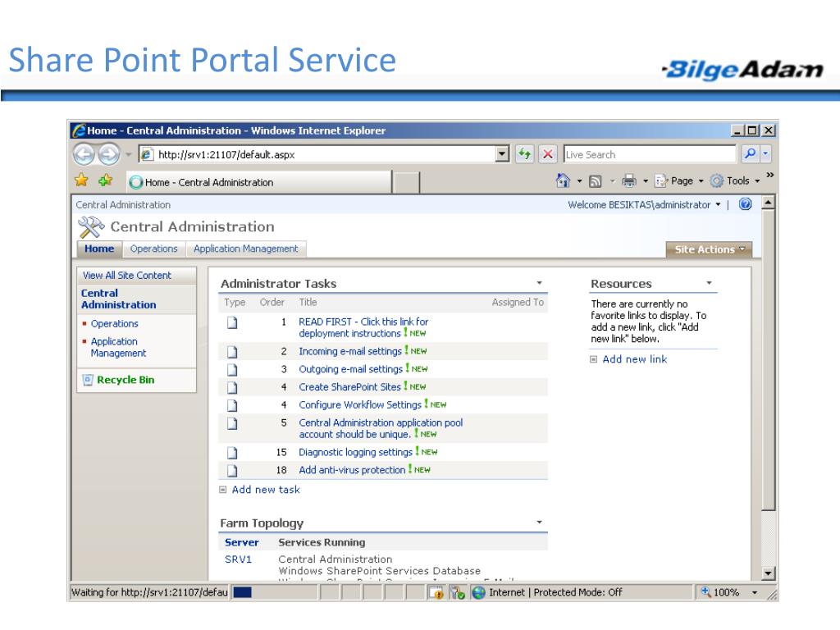Open the Home button dropdown arrow
840x630 pixels.
(579, 181)
